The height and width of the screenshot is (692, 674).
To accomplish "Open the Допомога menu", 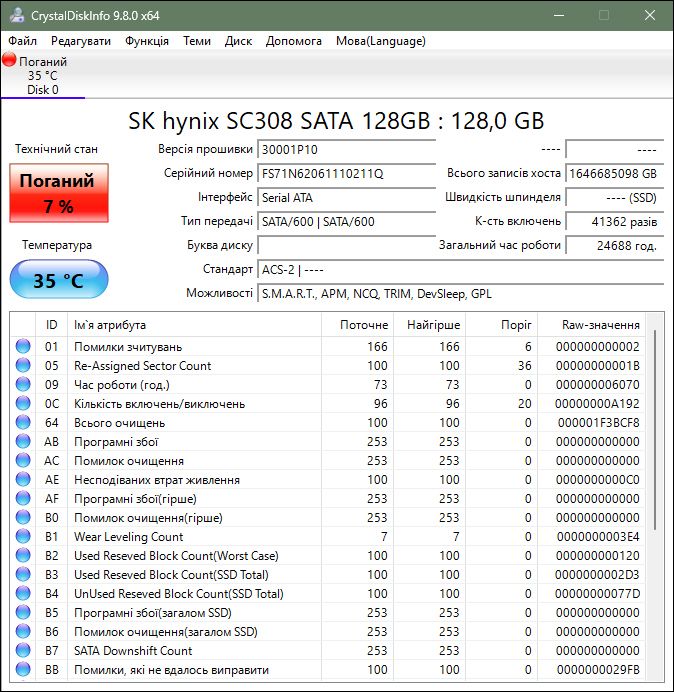I will coord(294,41).
